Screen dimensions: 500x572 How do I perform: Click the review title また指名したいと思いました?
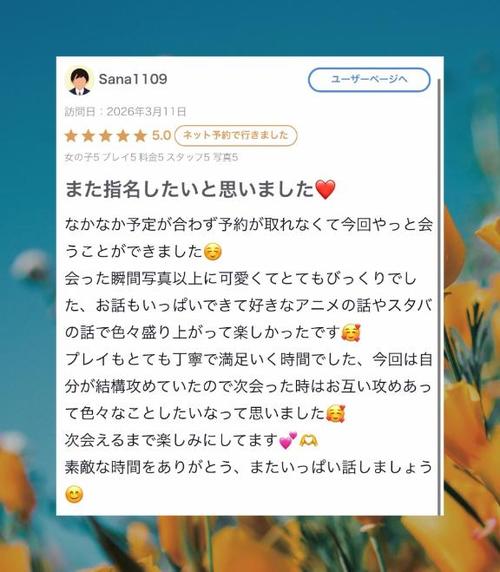click(x=189, y=189)
